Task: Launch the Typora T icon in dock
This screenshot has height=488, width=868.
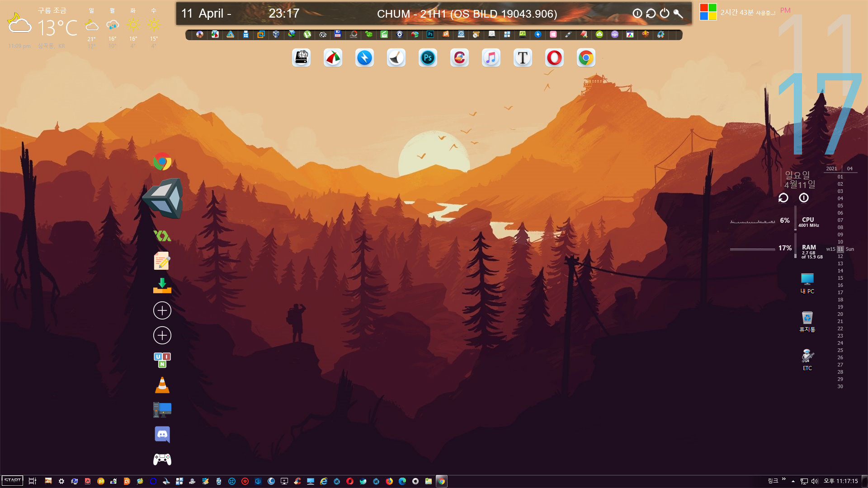Action: [x=523, y=58]
